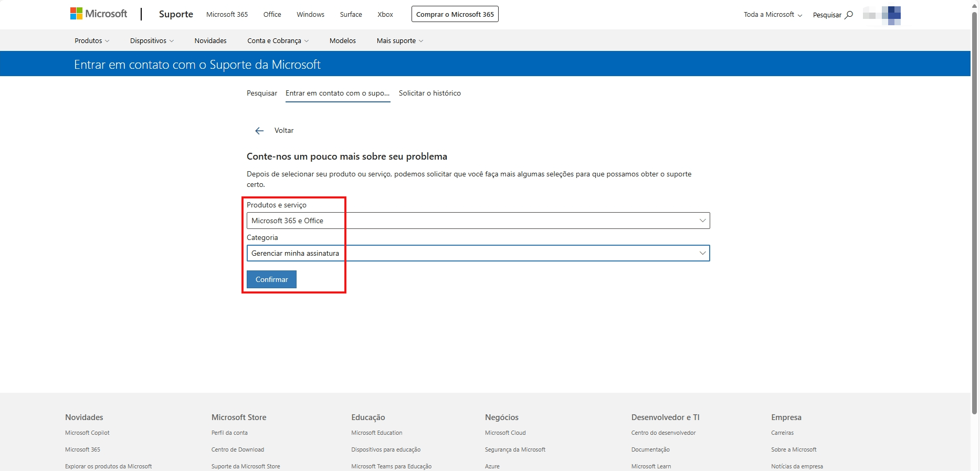Image resolution: width=980 pixels, height=471 pixels.
Task: Click the Microsoft logo
Action: point(99,14)
